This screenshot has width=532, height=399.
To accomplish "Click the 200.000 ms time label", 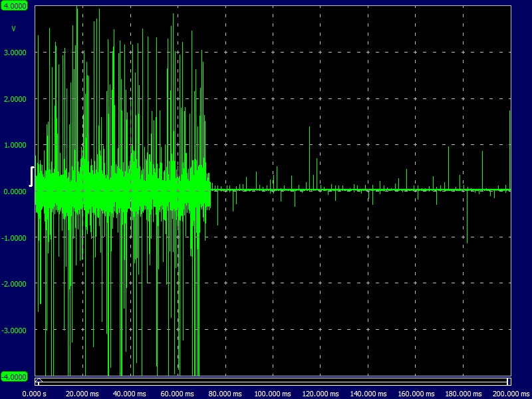I will click(x=511, y=394).
